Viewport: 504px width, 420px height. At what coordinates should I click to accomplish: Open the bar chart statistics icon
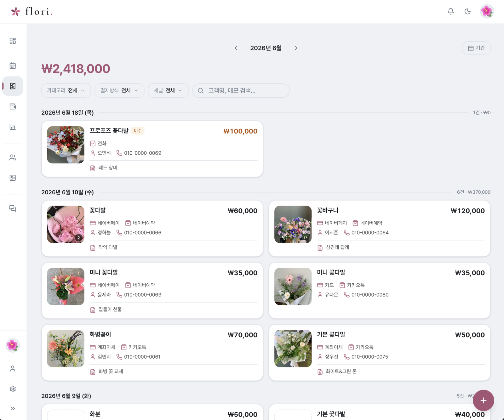[13, 127]
